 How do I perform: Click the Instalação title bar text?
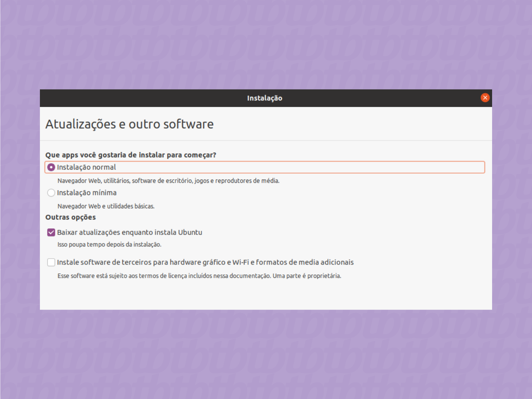point(265,98)
